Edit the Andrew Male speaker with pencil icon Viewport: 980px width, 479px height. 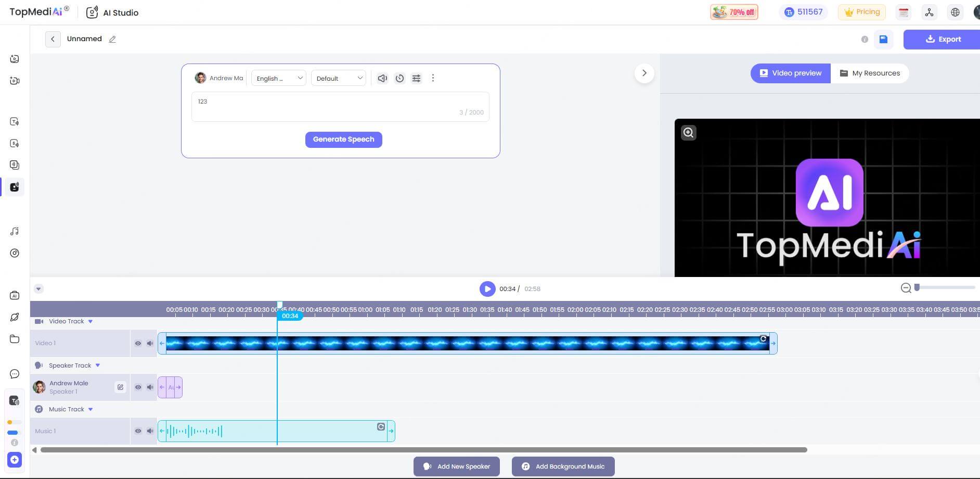(120, 387)
